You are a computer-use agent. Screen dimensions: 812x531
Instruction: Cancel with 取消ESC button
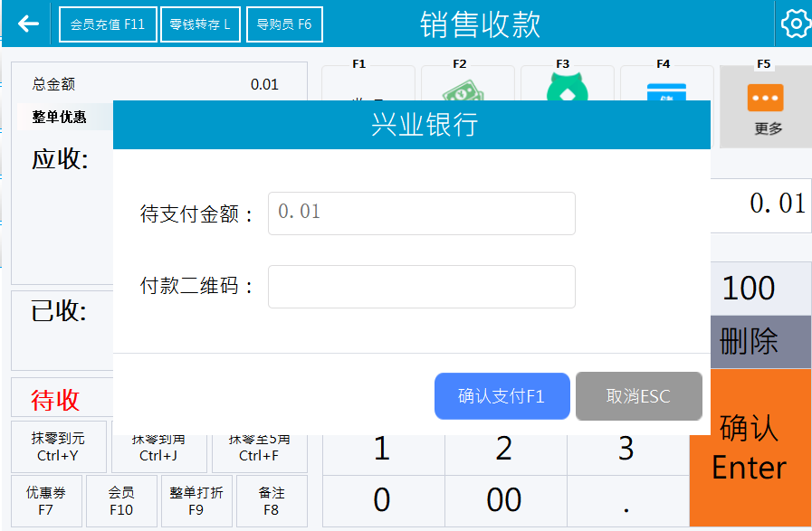(x=638, y=396)
